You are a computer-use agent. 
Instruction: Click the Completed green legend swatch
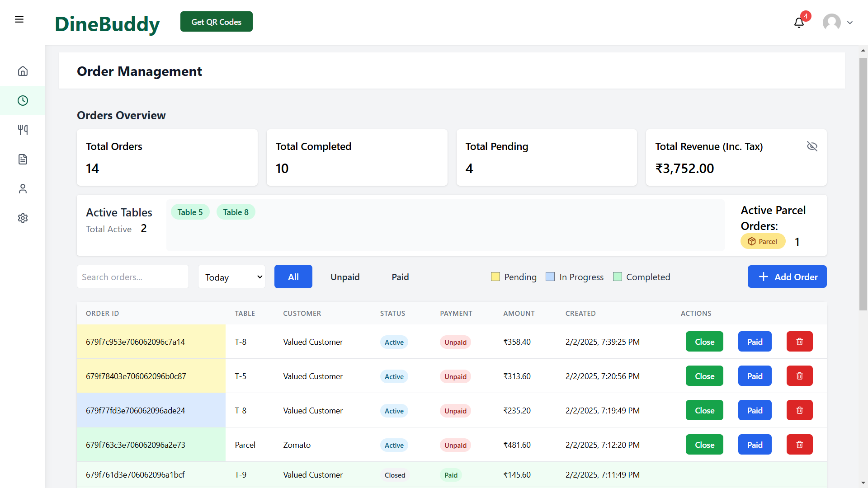tap(618, 277)
